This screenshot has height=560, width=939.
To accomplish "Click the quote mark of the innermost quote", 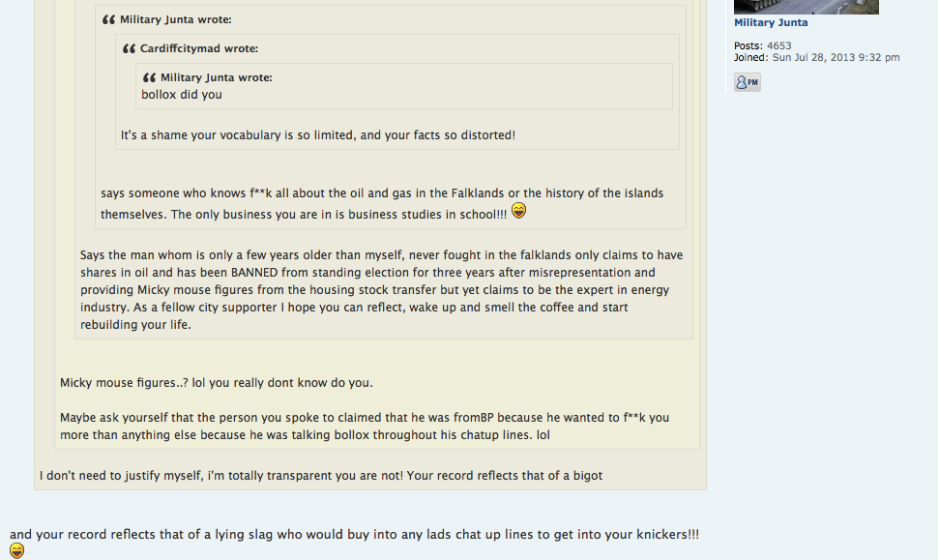I will [x=149, y=77].
